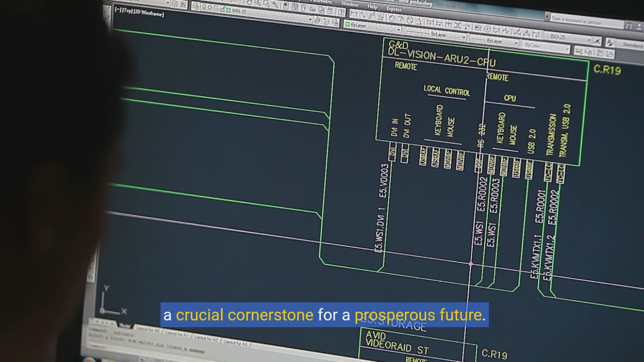Viewport: 644px width, 362px height.
Task: Select the upper C.R19 label
Action: click(x=607, y=69)
